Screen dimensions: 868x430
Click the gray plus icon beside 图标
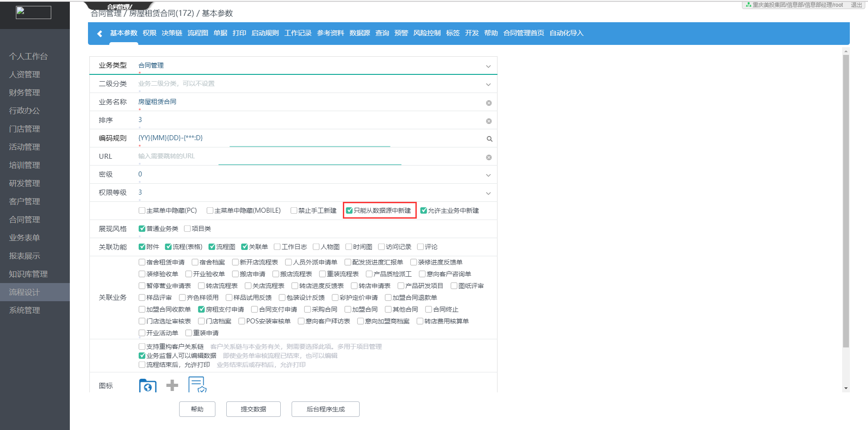pos(172,386)
